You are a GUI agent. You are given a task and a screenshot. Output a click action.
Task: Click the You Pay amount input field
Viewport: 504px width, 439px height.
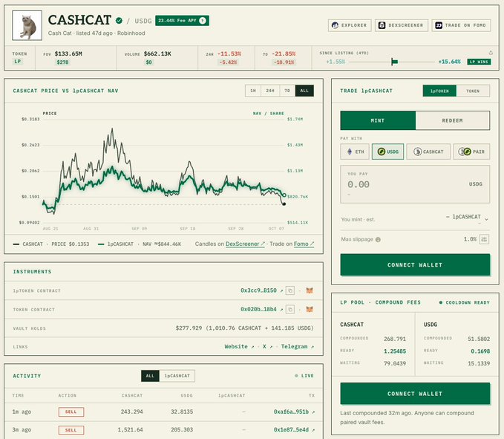coord(415,184)
